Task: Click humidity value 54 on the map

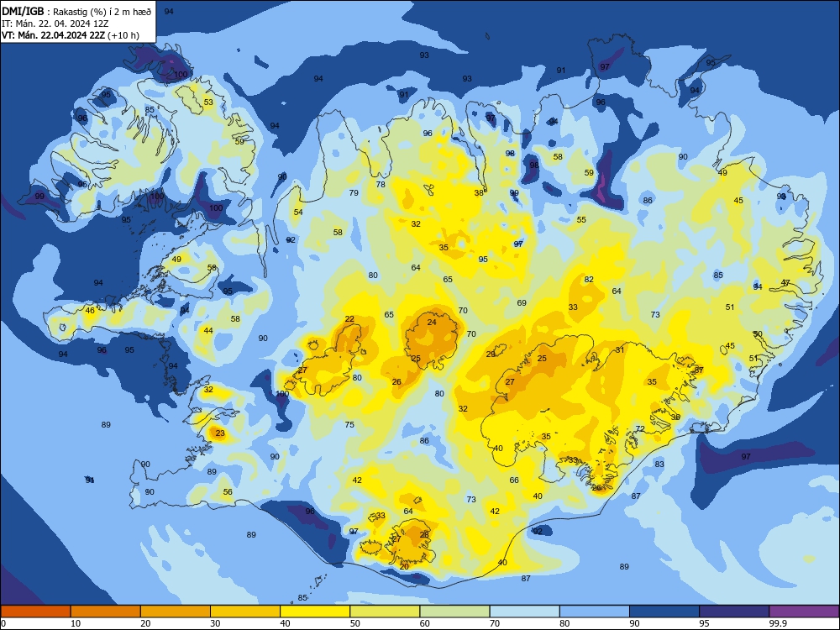Action: (x=298, y=212)
